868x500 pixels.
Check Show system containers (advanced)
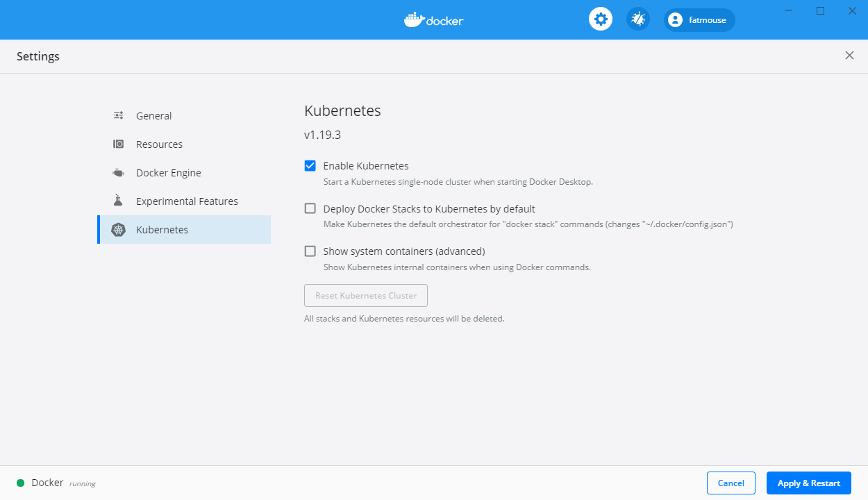310,251
